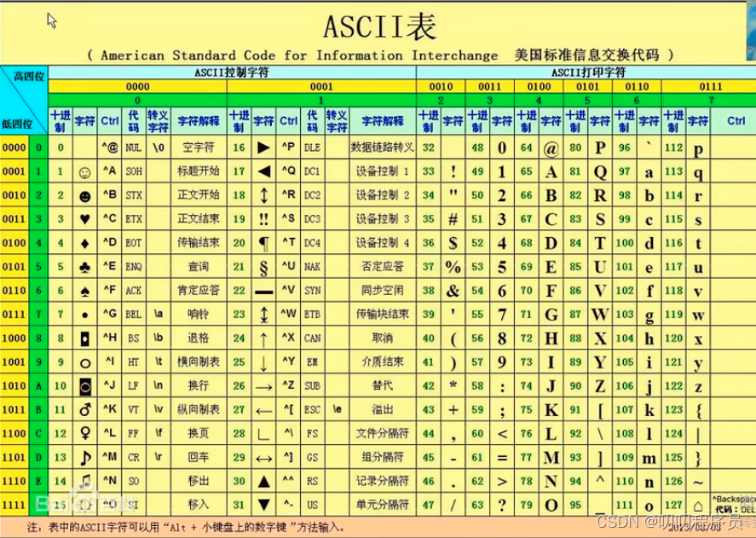This screenshot has height=538, width=756.
Task: Click the % character beside 37
Action: point(453,267)
